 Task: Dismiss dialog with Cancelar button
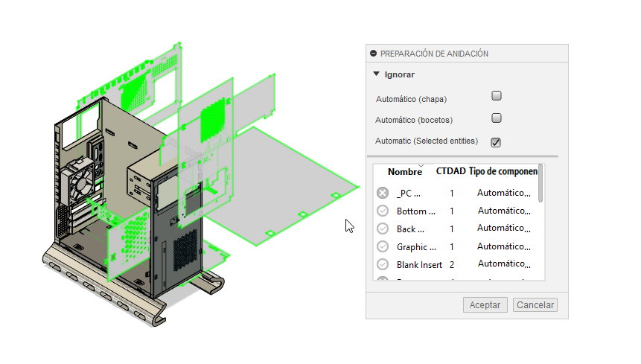point(535,304)
